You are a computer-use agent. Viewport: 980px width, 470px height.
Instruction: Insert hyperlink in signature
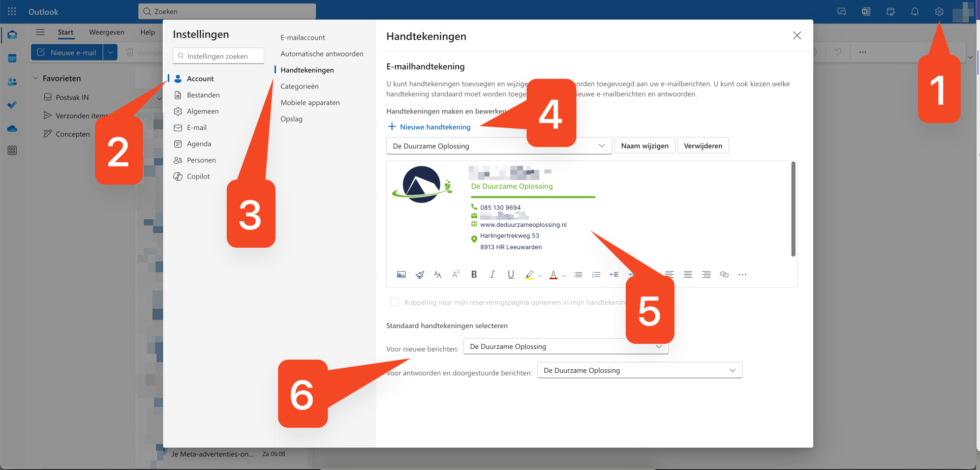point(724,275)
